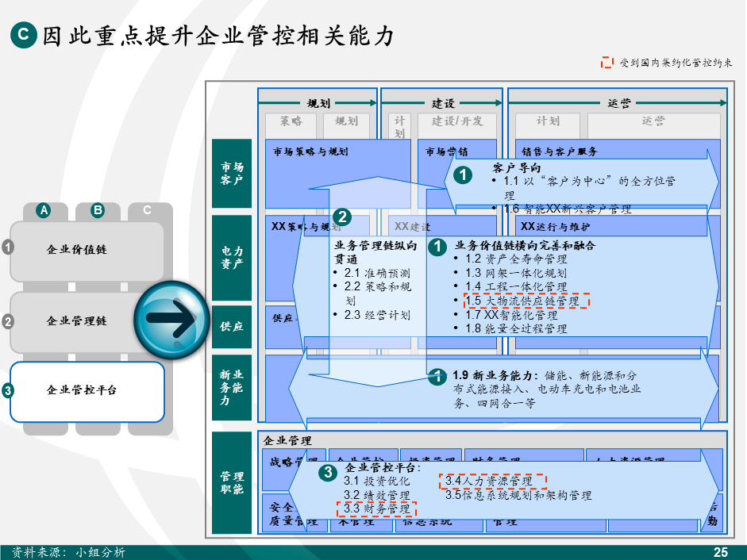Select the B tab with green circle
Screen dimensions: 747x560
click(98, 210)
